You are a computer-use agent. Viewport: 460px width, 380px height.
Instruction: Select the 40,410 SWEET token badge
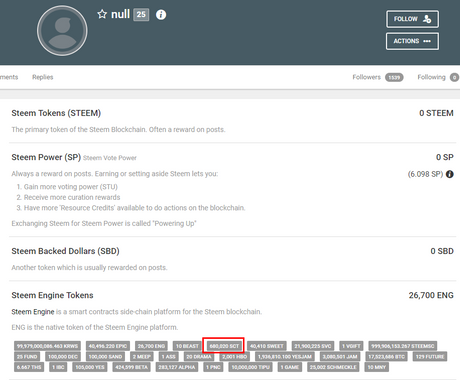(x=267, y=346)
